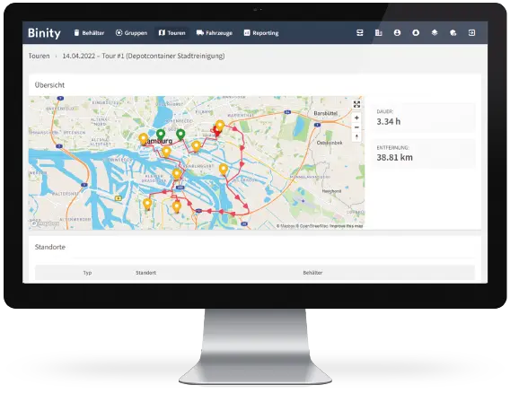Click the green marker above the Hamburg label
This screenshot has width=510, height=420.
(161, 135)
